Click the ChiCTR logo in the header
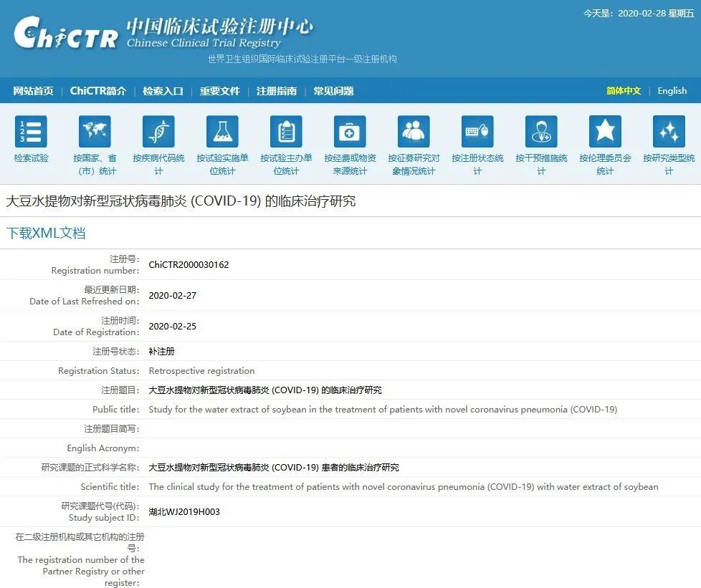 tap(66, 33)
